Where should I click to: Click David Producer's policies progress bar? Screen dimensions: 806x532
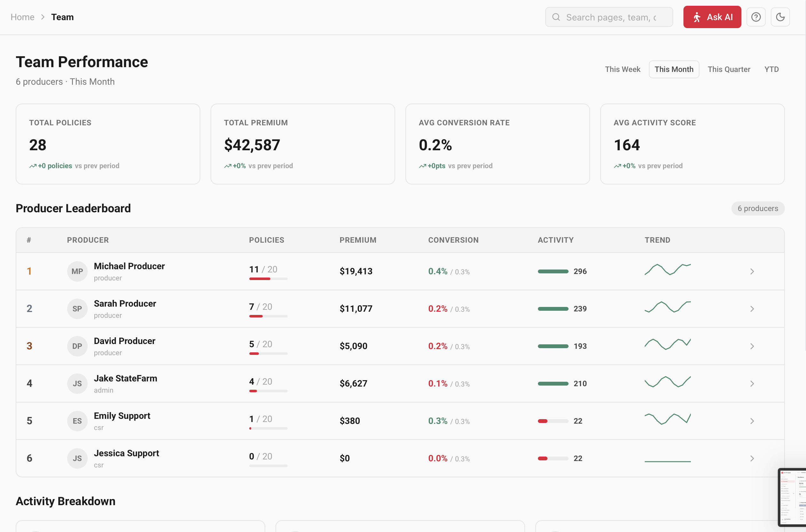(x=268, y=354)
